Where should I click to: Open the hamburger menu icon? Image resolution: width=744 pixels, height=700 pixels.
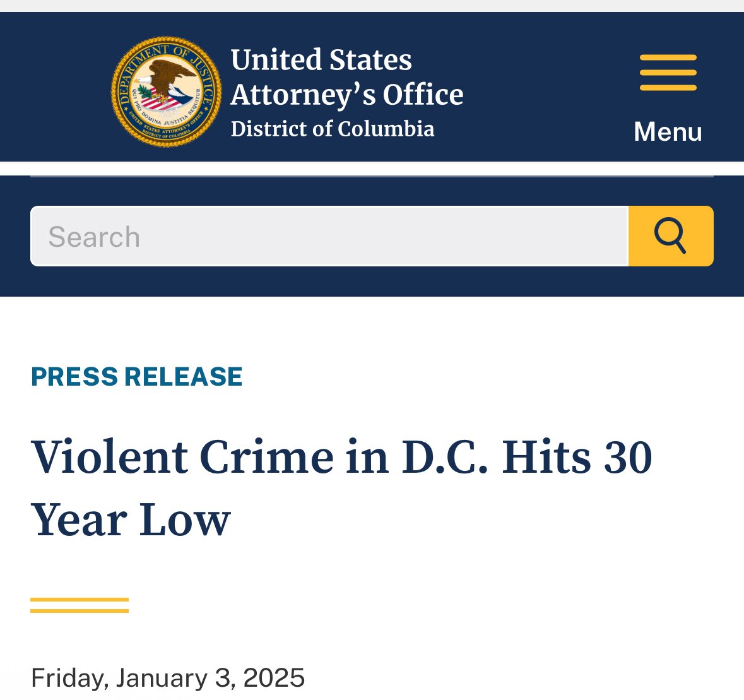(x=668, y=73)
